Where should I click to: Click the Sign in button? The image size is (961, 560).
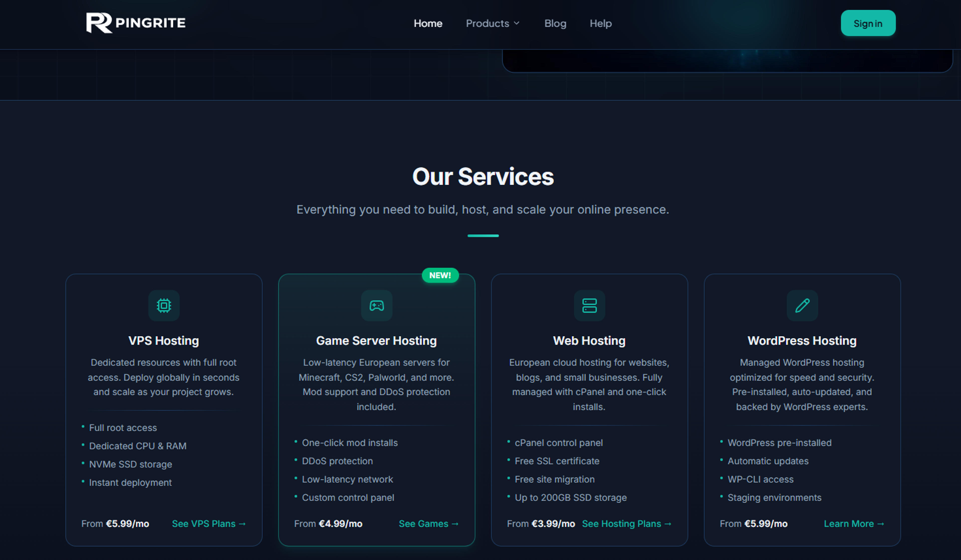[x=868, y=23]
